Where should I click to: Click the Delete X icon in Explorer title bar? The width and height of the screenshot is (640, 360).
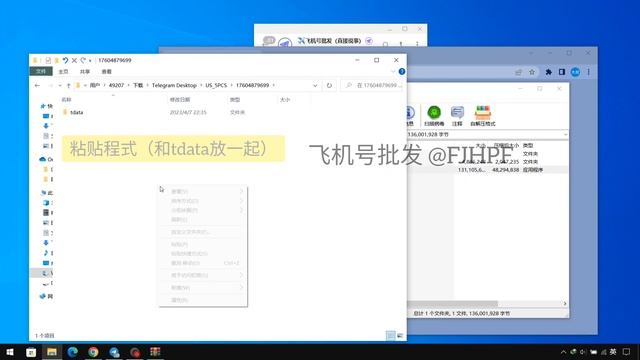(74, 60)
